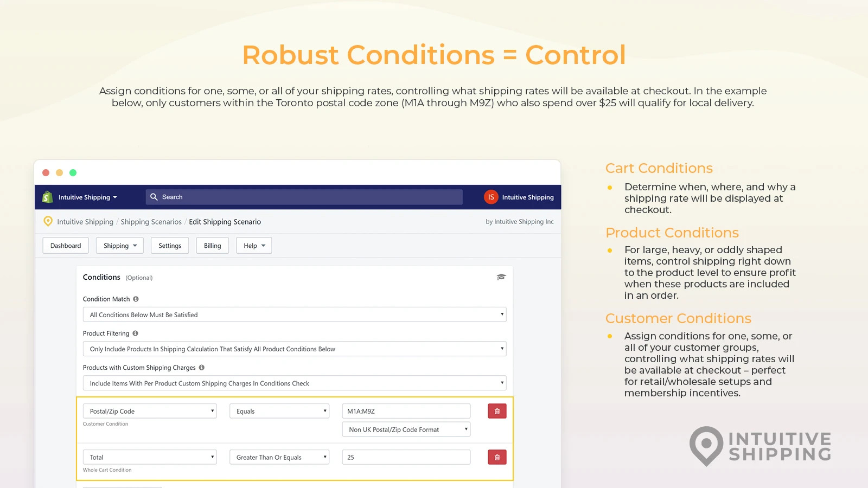Open the Postal/Zip Code condition type dropdown
868x488 pixels.
pyautogui.click(x=150, y=411)
